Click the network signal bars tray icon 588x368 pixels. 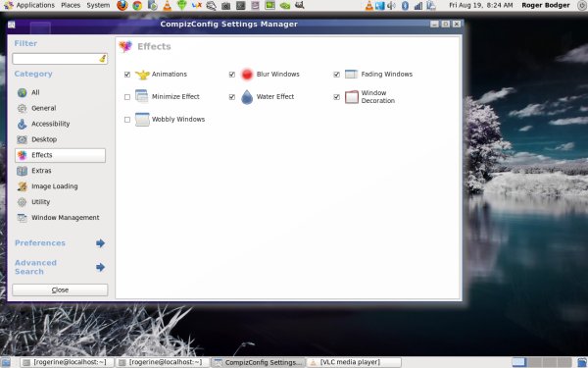(417, 6)
